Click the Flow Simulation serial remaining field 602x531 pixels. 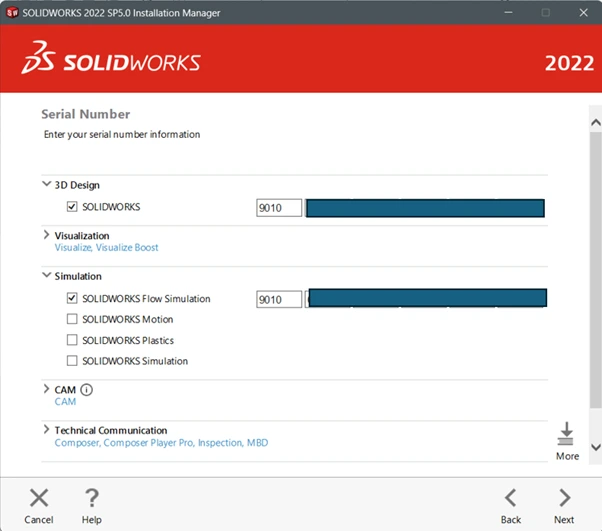tap(426, 298)
